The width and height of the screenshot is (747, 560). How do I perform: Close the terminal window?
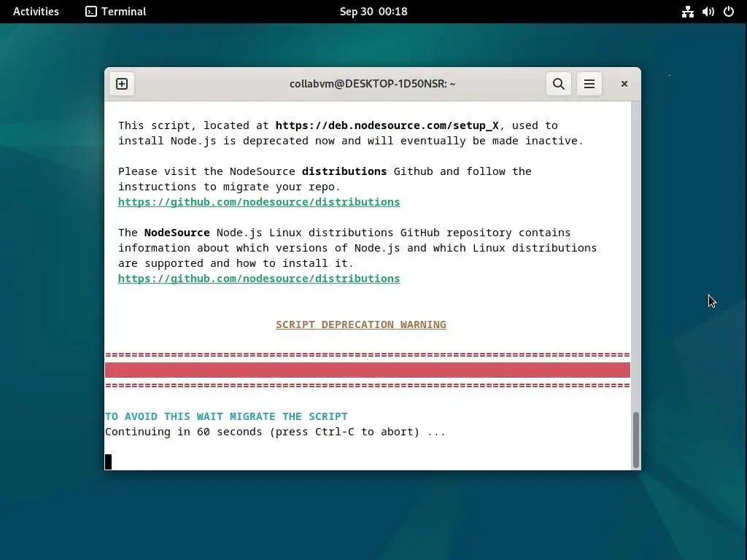pos(624,84)
